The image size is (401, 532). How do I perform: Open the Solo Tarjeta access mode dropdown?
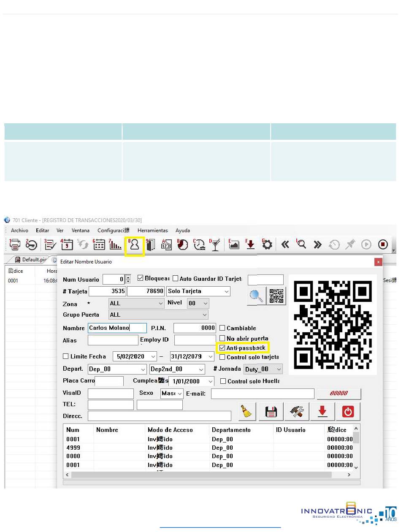click(198, 291)
